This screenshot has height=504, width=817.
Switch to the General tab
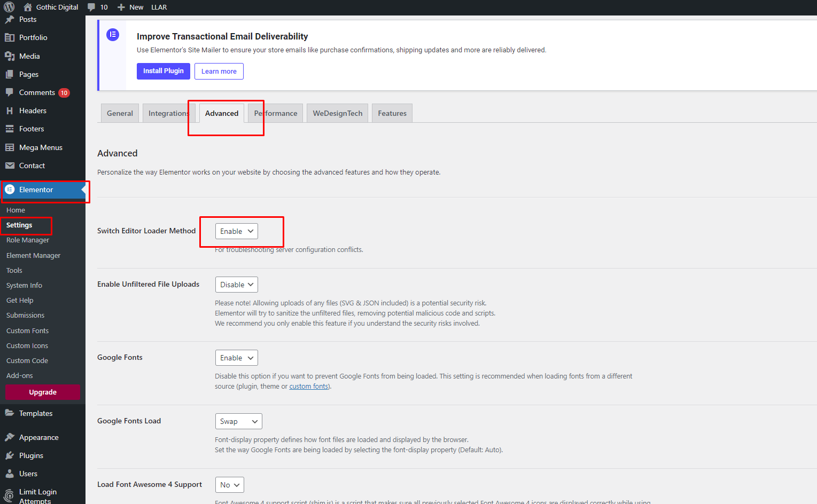click(120, 113)
